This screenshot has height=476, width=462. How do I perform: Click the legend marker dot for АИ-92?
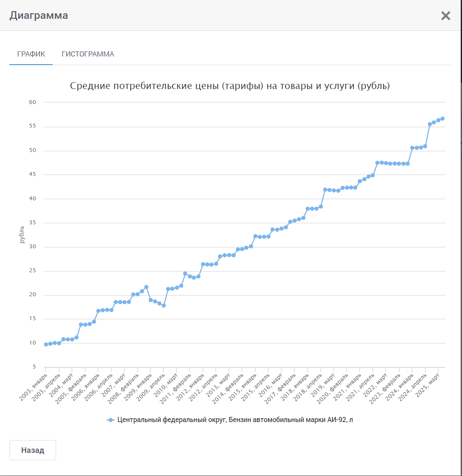[110, 420]
